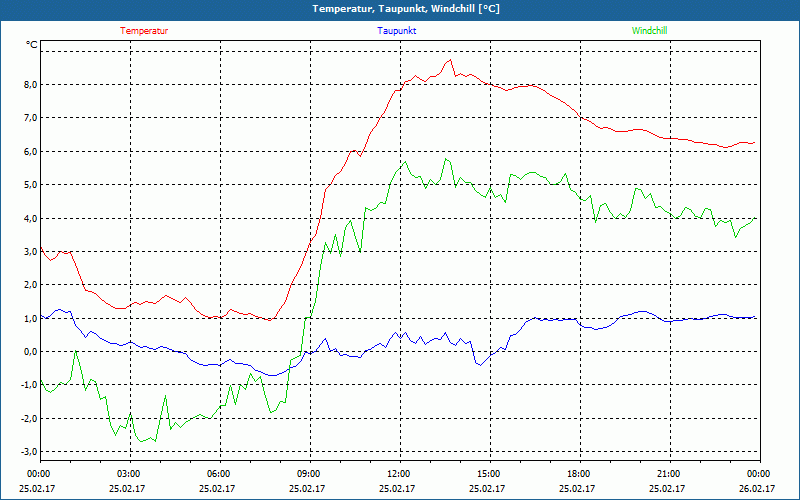Click the 1,0 y-axis value
The image size is (800, 500).
click(x=31, y=318)
